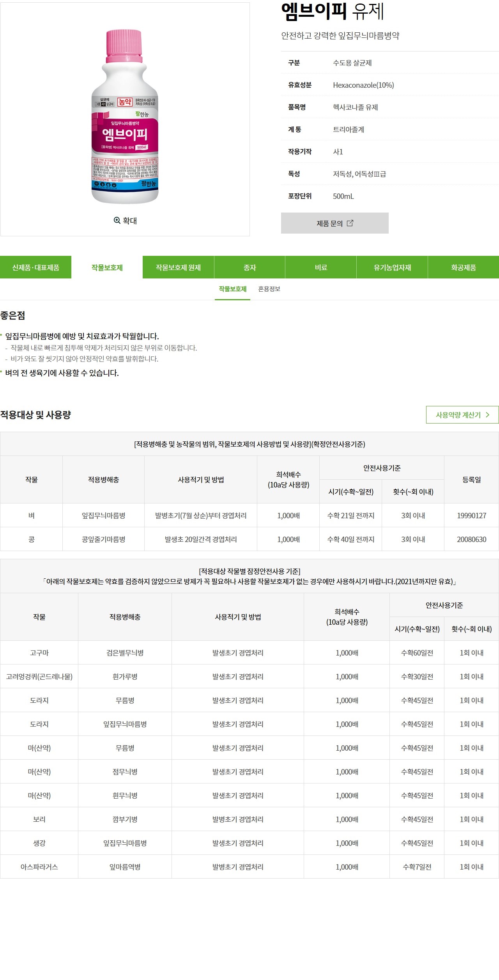
Task: Click the 흰무늬병 disease cell
Action: coord(125,796)
